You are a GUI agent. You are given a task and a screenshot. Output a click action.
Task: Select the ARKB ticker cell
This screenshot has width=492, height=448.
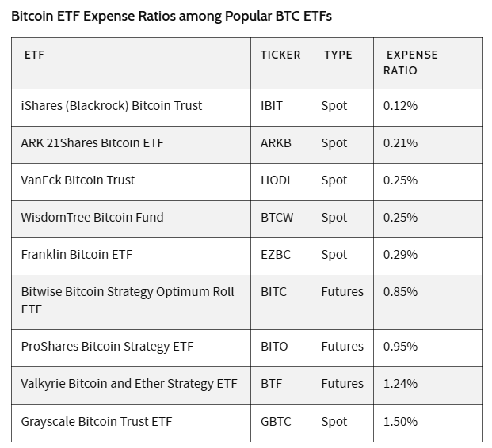click(x=276, y=143)
